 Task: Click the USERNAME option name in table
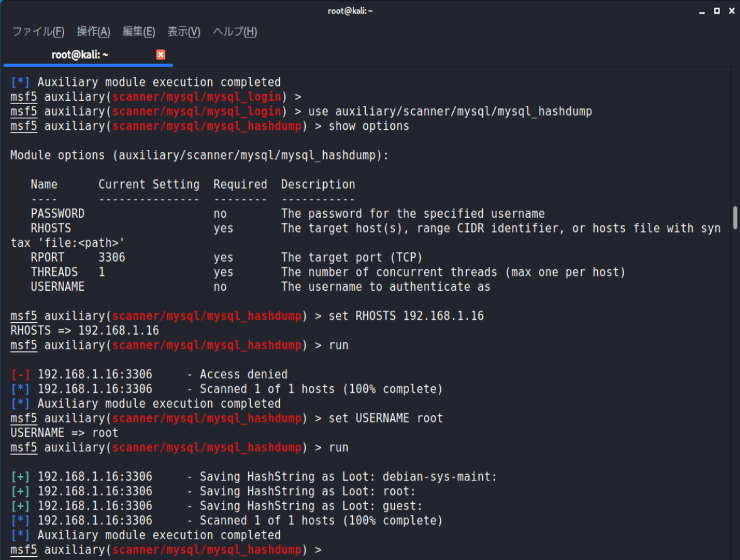click(58, 287)
